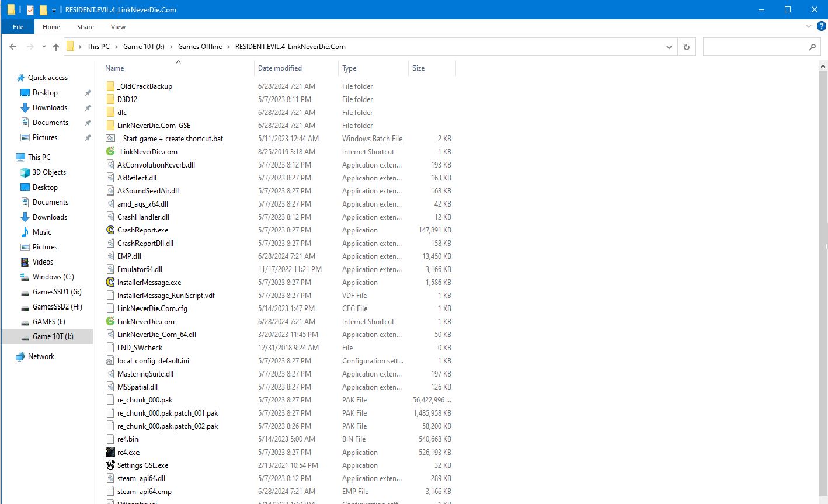Click the _LinkNeverDie.com internet shortcut icon
Image resolution: width=828 pixels, height=504 pixels.
coord(110,152)
